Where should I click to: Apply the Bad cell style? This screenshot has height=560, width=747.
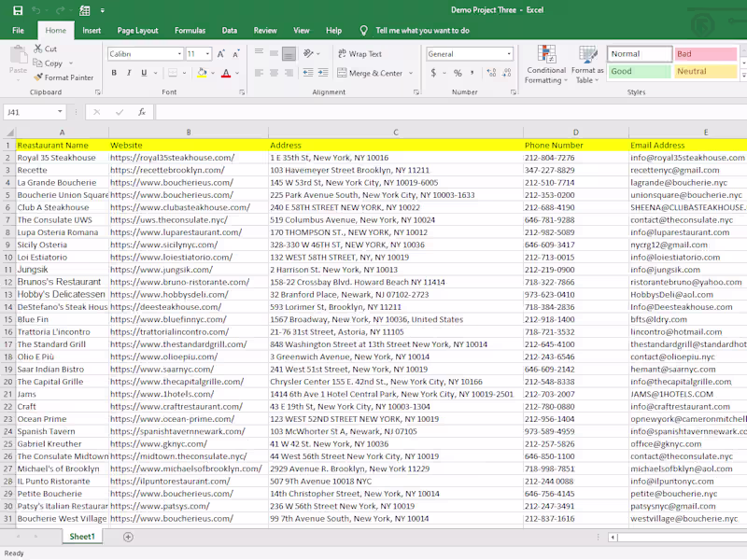click(x=705, y=54)
